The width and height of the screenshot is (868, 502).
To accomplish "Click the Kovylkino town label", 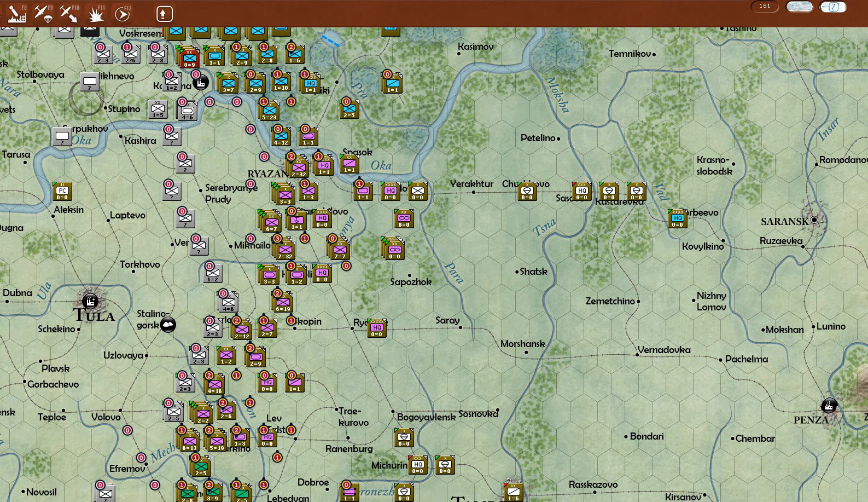I will pos(703,246).
